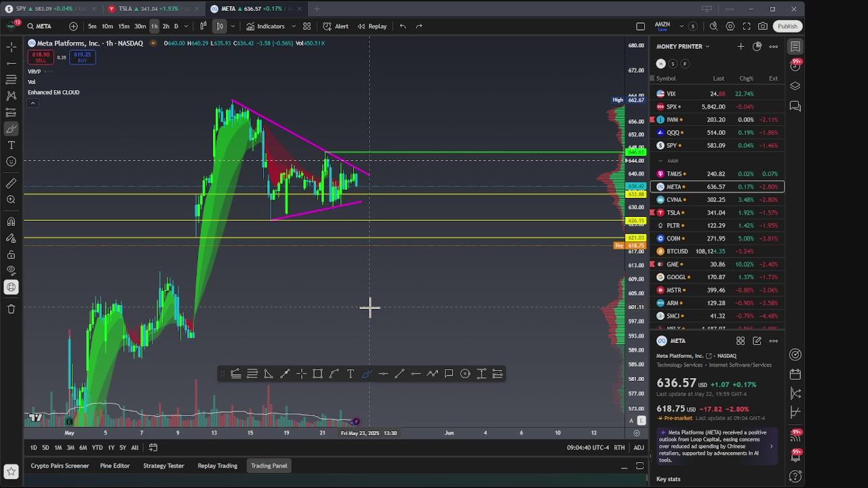Expand the chart type dropdown arrow
868x488 pixels.
coord(233,26)
